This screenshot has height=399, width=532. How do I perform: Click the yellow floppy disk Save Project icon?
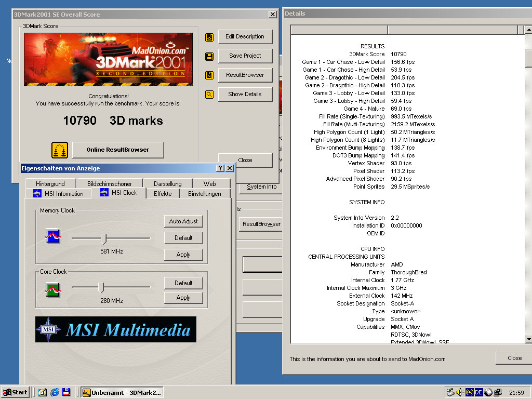click(x=209, y=56)
